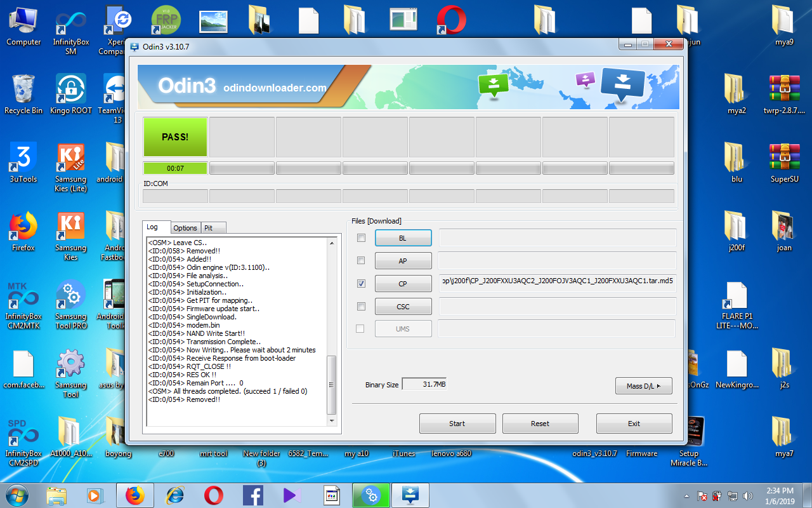
Task: Select the Samsung Kies (Lite) desktop icon
Action: tap(71, 166)
